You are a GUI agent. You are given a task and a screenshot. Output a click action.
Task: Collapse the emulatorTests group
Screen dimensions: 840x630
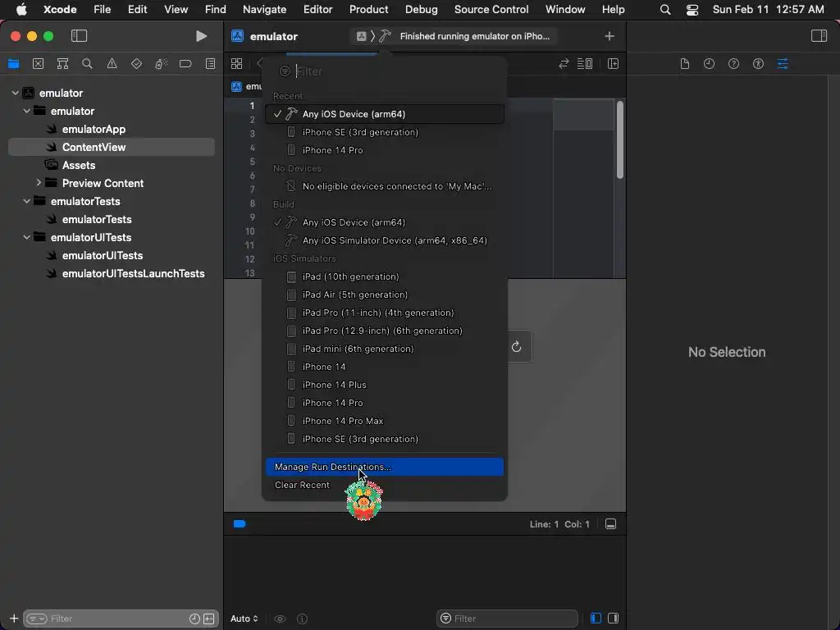(x=26, y=201)
